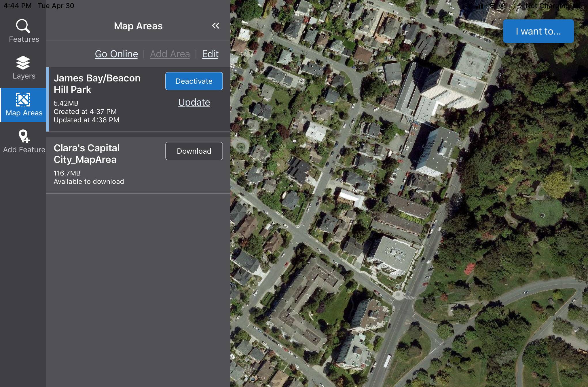Click the Add Area link
Image resolution: width=588 pixels, height=387 pixels.
[x=170, y=54]
